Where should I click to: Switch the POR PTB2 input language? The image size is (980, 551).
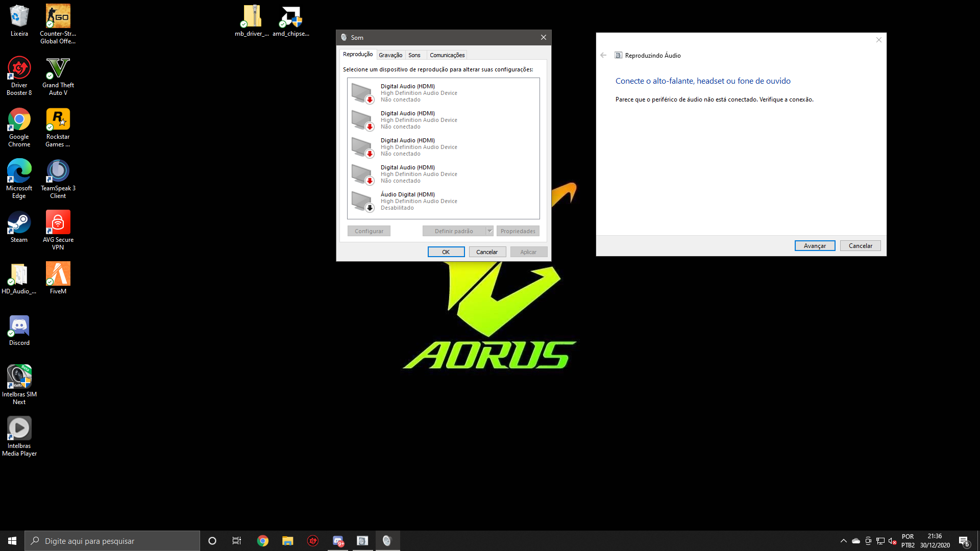click(x=908, y=541)
